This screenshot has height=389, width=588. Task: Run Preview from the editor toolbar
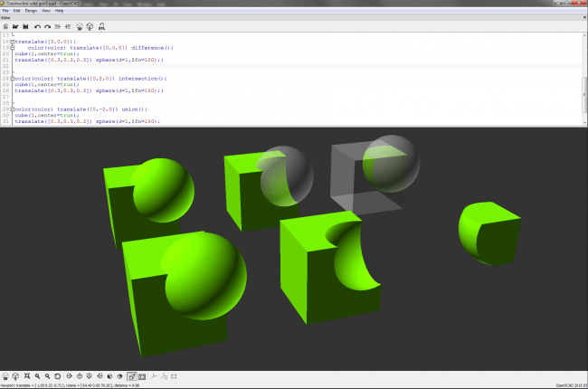[x=80, y=26]
